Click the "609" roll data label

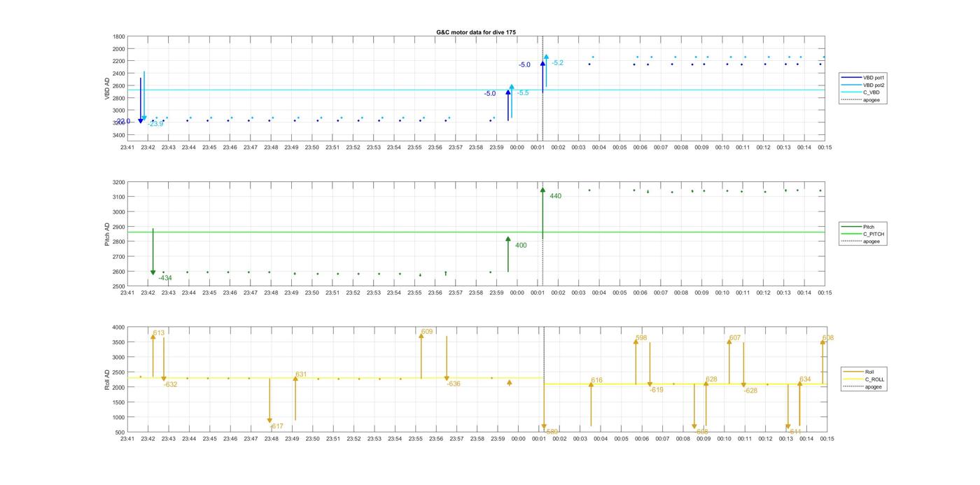pos(427,332)
